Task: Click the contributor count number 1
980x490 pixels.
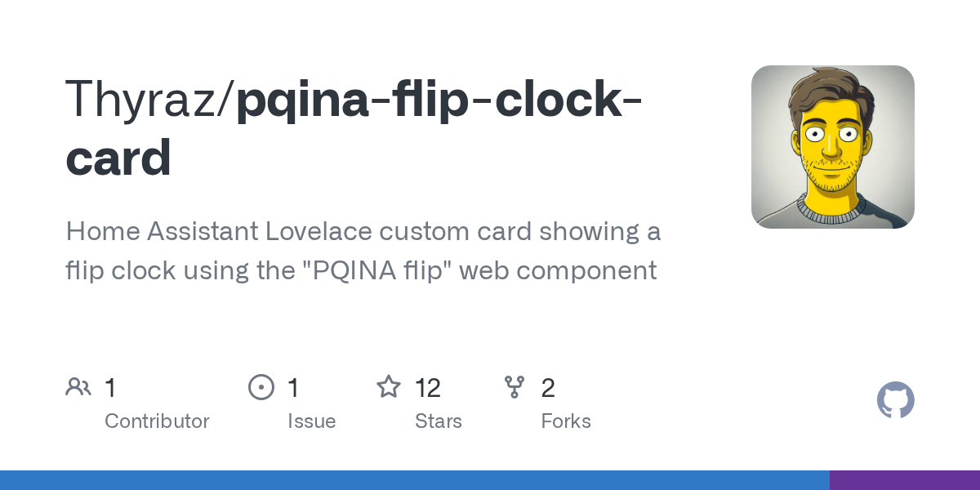Action: (x=110, y=387)
